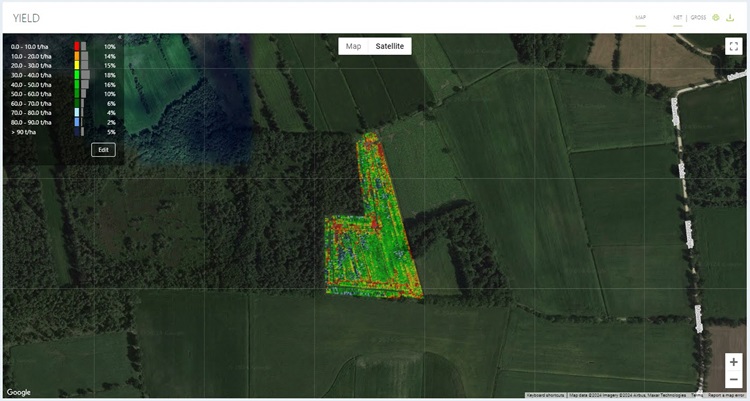Click the Google logo on map
The height and width of the screenshot is (401, 750).
click(x=18, y=393)
